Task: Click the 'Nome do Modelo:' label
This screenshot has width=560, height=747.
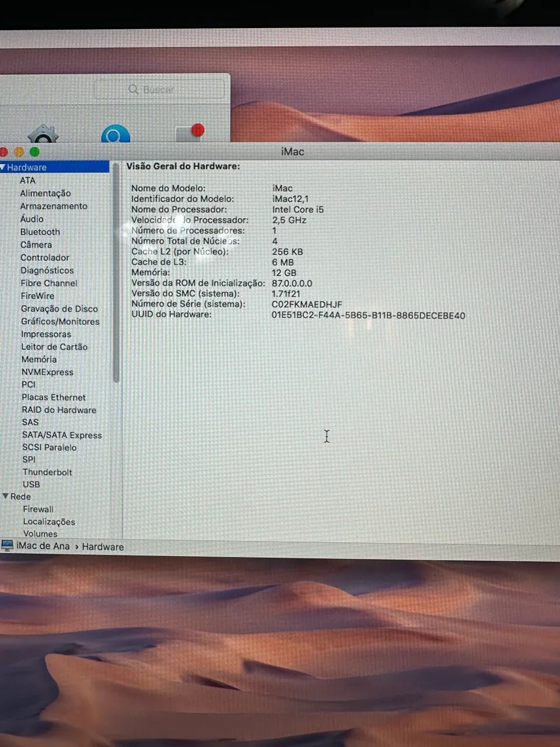Action: pyautogui.click(x=169, y=189)
